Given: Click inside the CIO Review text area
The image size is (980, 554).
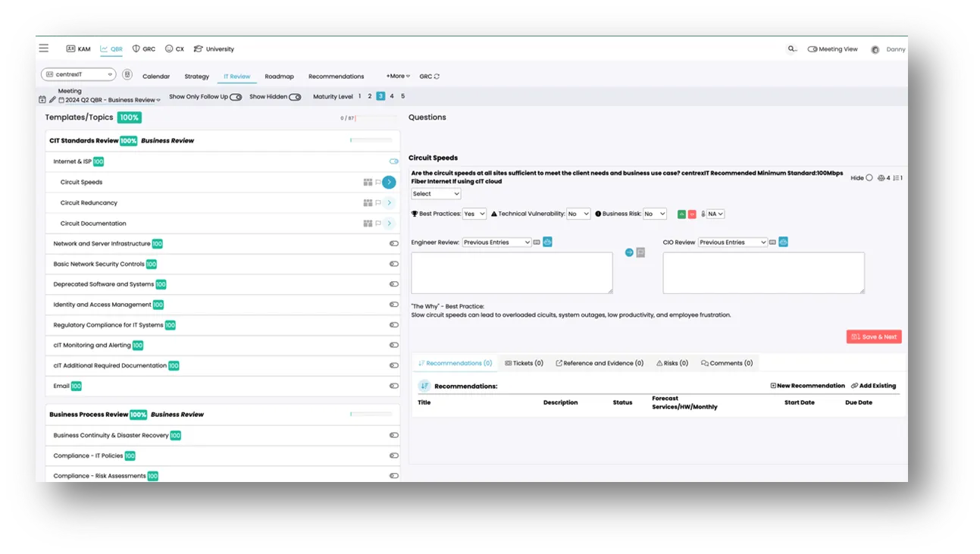Looking at the screenshot, I should pyautogui.click(x=763, y=273).
